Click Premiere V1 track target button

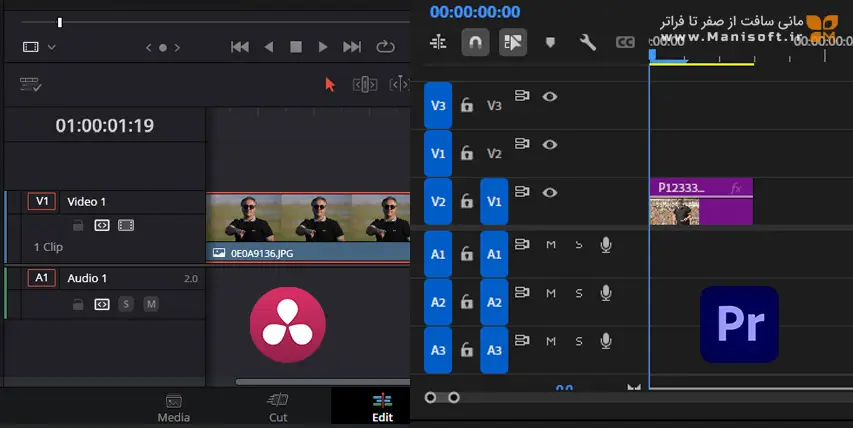tap(494, 201)
